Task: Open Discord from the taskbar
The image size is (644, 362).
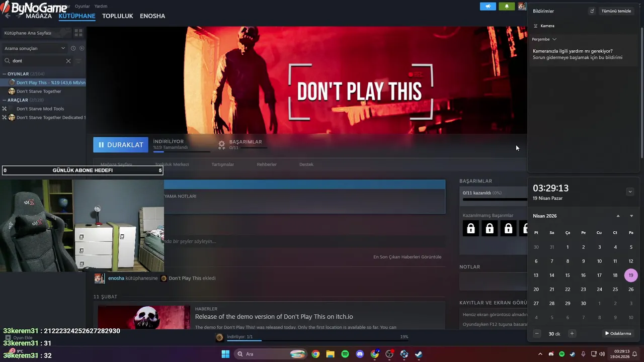Action: pos(360,354)
